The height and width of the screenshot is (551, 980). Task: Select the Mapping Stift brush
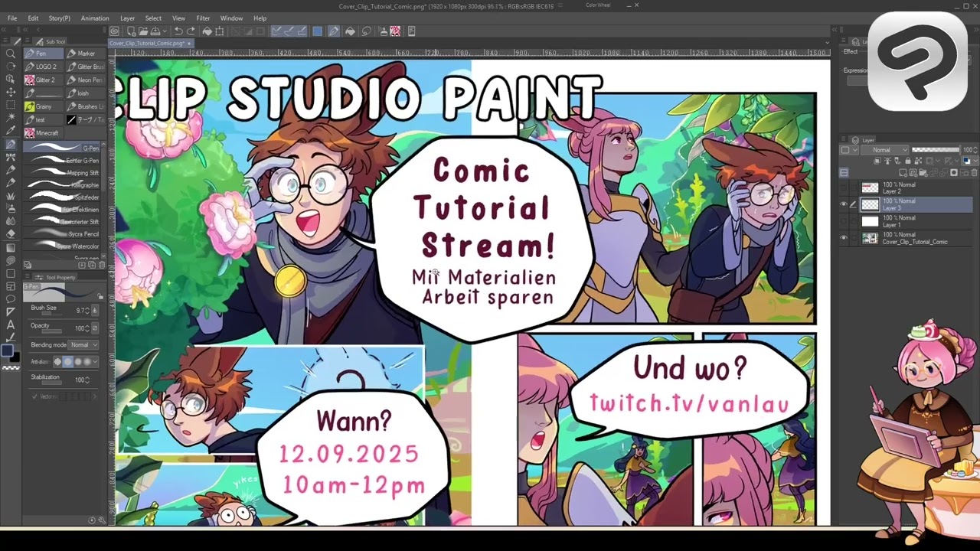tap(63, 173)
